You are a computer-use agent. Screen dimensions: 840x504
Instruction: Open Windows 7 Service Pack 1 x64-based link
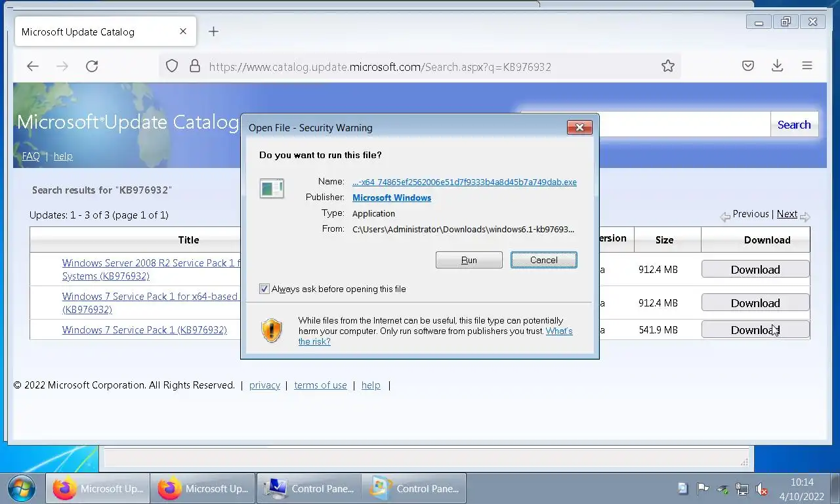tap(150, 303)
